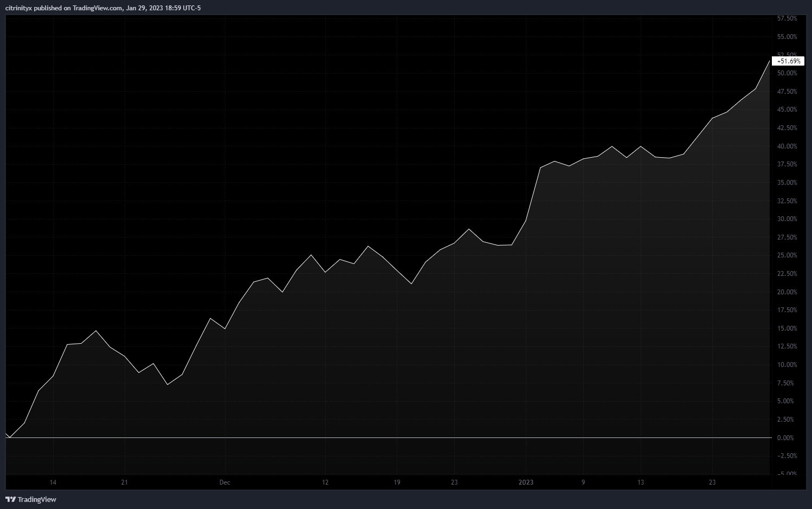Click the -2.50% axis label

click(x=787, y=456)
